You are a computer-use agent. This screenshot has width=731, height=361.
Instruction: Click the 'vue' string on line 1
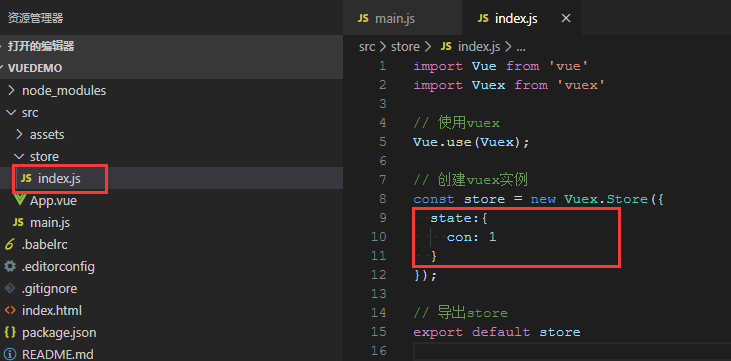point(569,66)
